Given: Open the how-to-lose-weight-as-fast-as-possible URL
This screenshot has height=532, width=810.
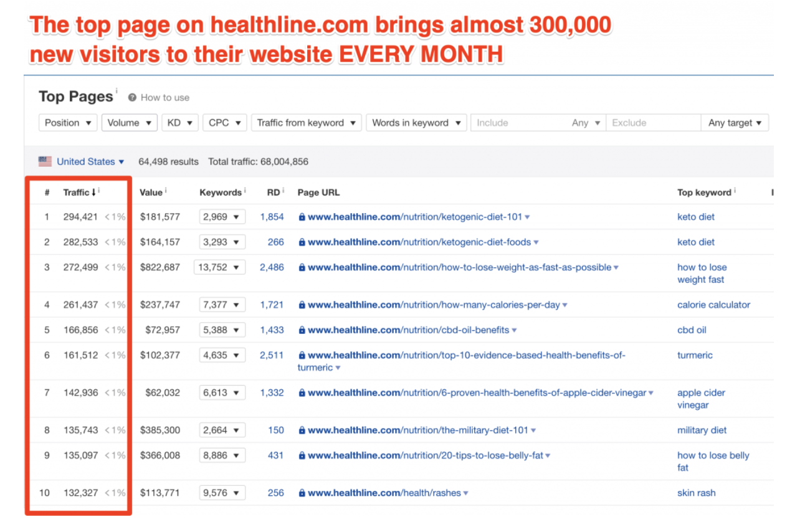Looking at the screenshot, I should (459, 267).
